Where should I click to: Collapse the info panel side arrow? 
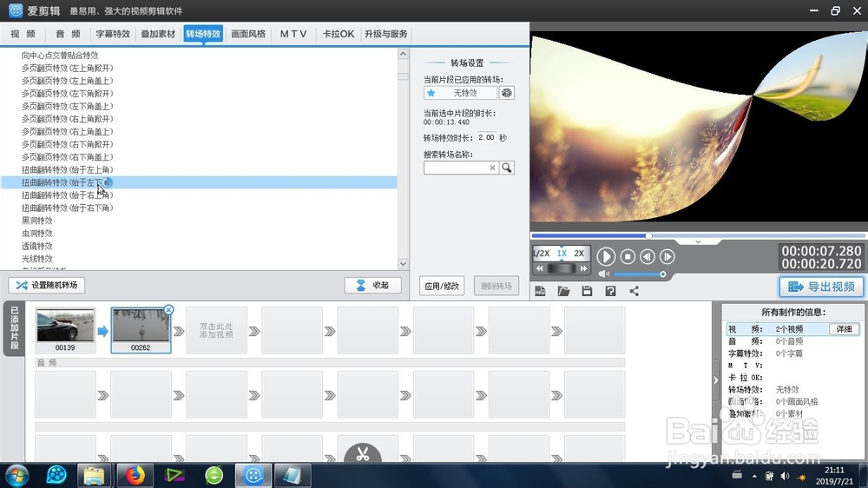(716, 380)
